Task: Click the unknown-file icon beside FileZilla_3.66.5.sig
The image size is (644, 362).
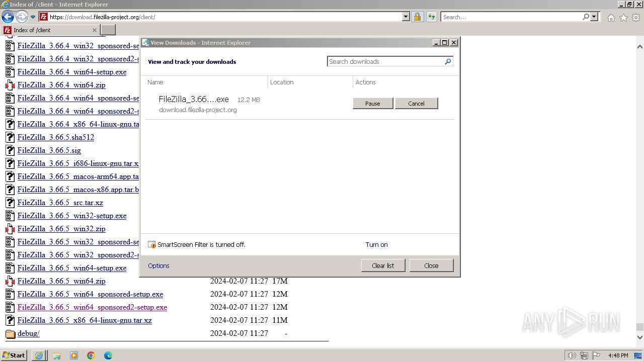Action: [x=10, y=150]
